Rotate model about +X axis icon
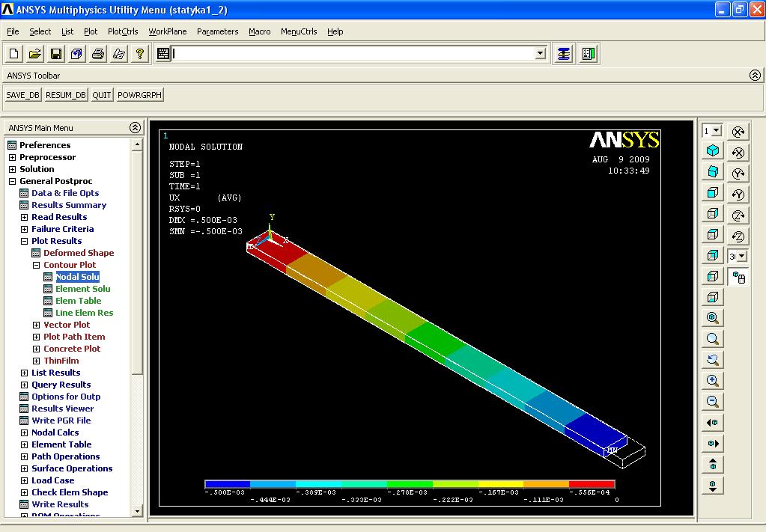 [x=738, y=131]
